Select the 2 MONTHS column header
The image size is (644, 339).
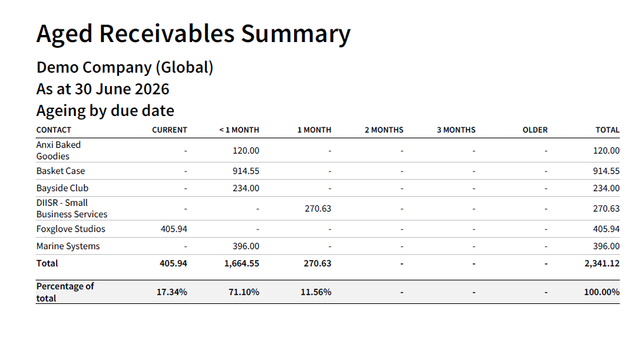384,130
